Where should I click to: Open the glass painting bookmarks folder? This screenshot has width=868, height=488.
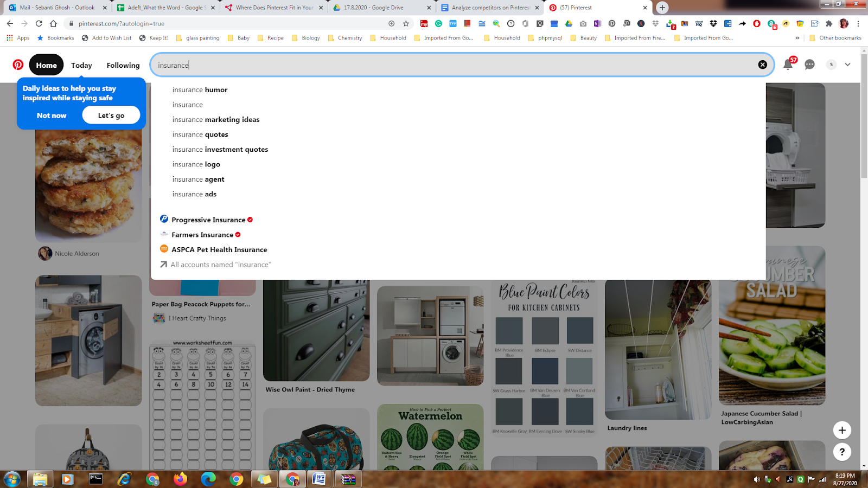coord(197,38)
